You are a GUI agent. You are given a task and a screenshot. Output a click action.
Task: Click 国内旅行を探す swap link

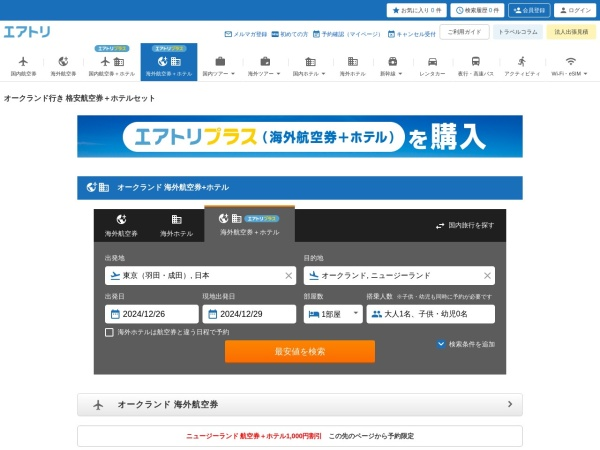click(465, 225)
